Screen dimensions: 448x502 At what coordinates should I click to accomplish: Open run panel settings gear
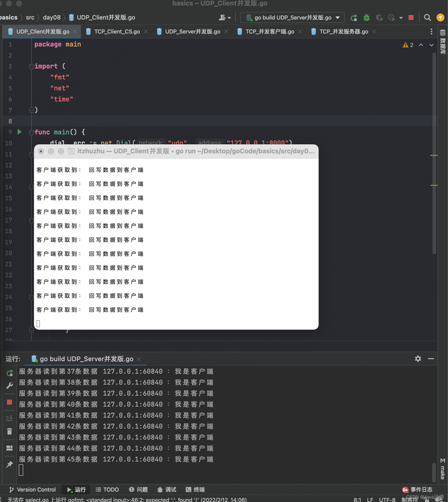point(418,358)
